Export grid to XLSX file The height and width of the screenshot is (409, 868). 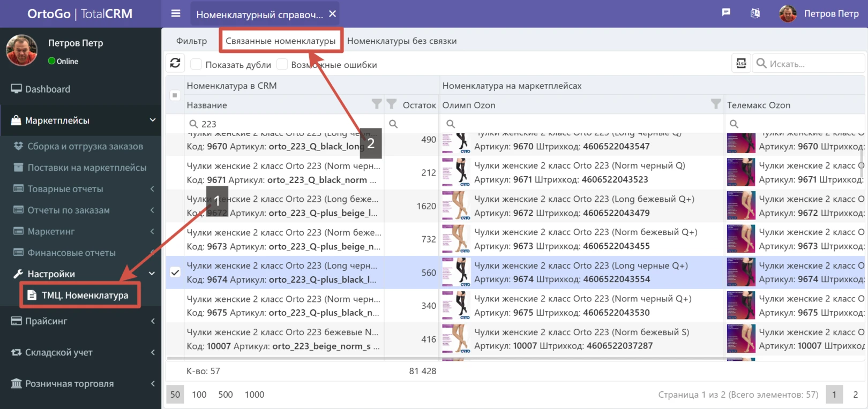click(741, 63)
